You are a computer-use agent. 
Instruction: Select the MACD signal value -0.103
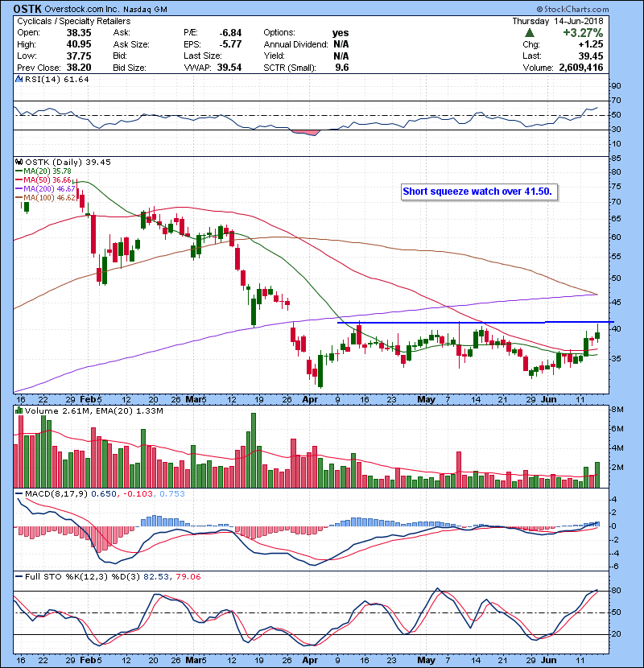click(138, 493)
